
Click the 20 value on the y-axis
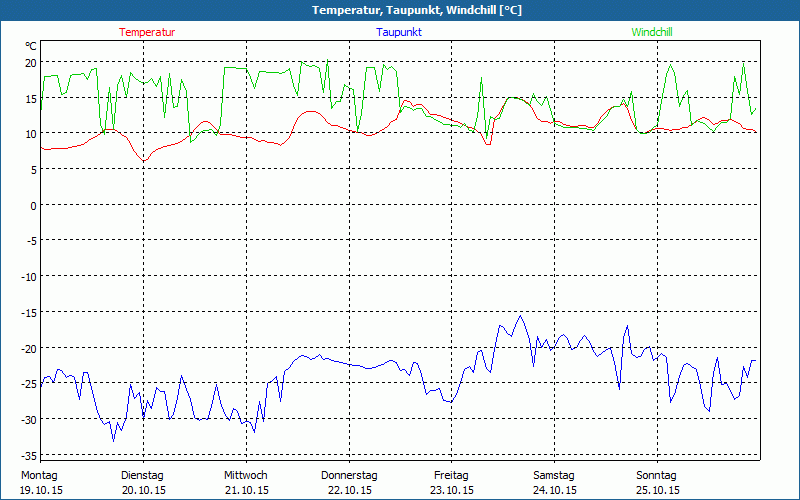pyautogui.click(x=30, y=62)
